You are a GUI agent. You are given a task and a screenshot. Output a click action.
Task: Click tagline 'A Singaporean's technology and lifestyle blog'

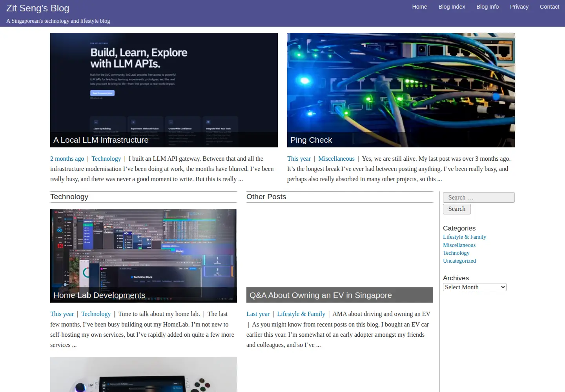[58, 21]
